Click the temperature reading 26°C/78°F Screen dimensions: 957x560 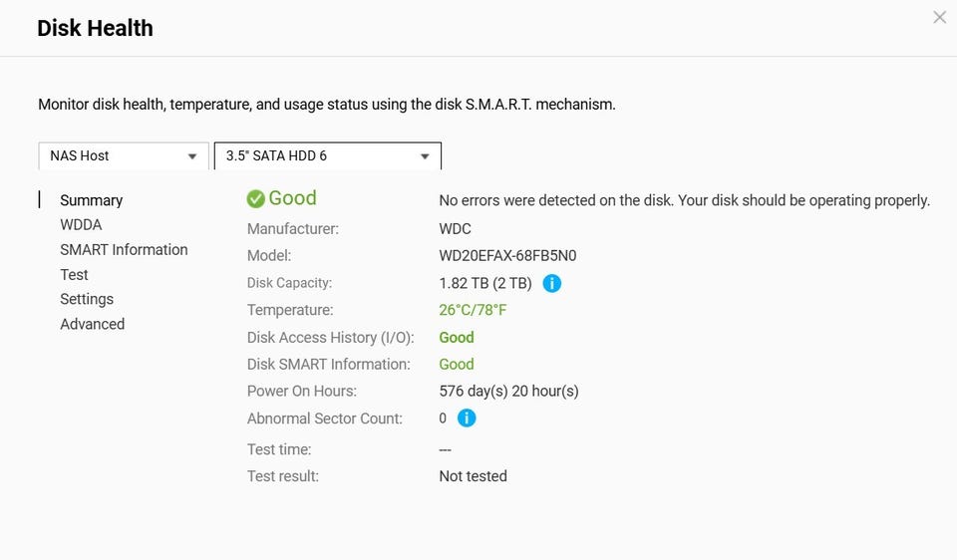point(473,310)
